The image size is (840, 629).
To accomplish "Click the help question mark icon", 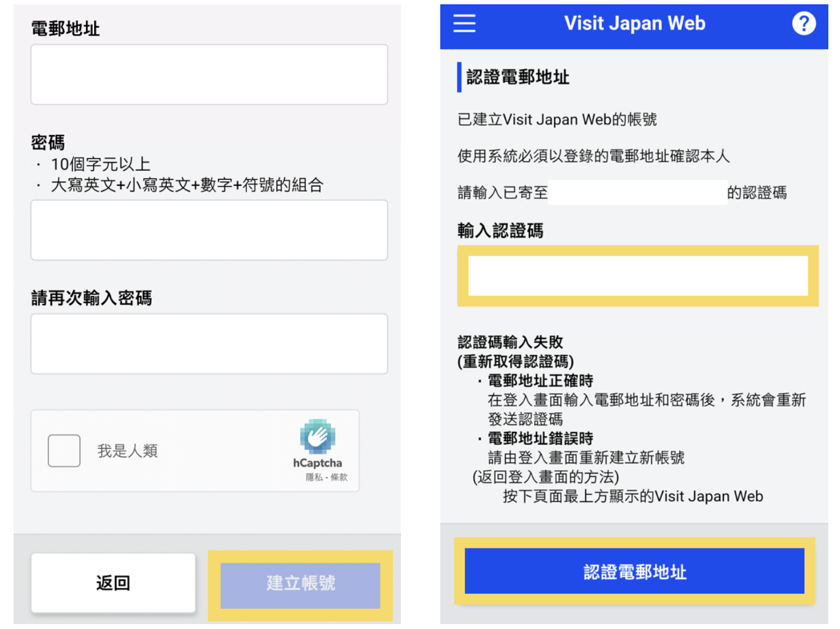I will tap(804, 23).
